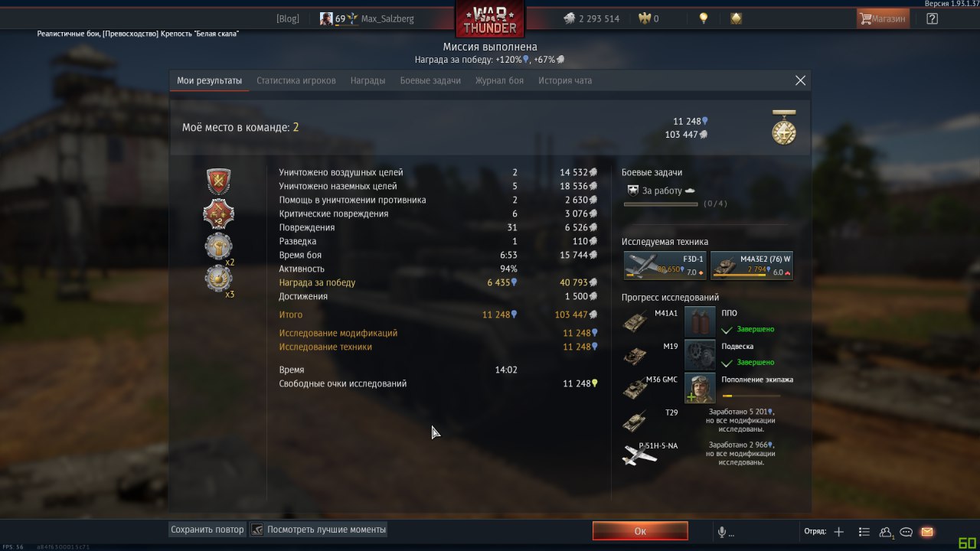Select the F3D-1 researched vehicle card

665,266
